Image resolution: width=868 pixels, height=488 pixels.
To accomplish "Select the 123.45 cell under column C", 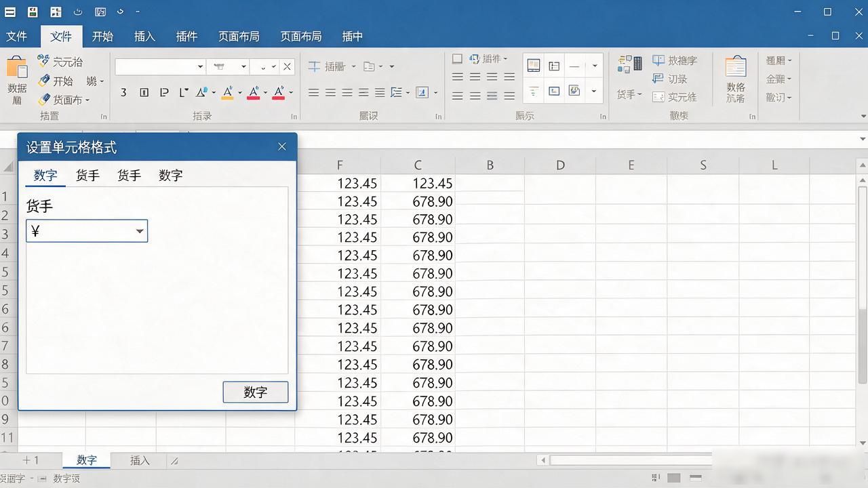I will [x=418, y=184].
